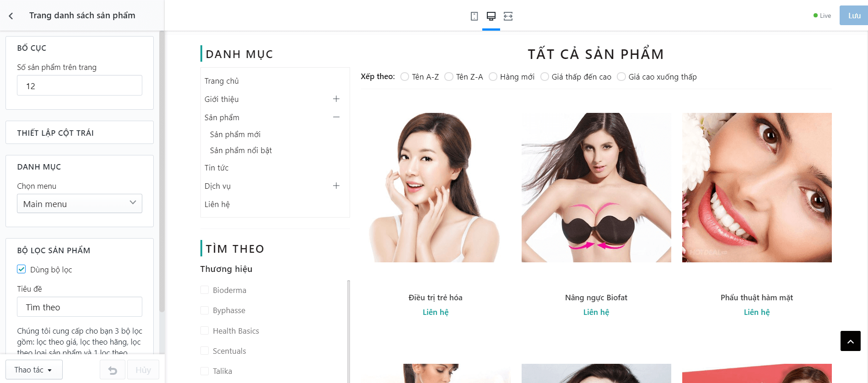Screen dimensions: 868x383
Task: Toggle the Dùng bộ lọc checkbox
Action: pyautogui.click(x=22, y=269)
